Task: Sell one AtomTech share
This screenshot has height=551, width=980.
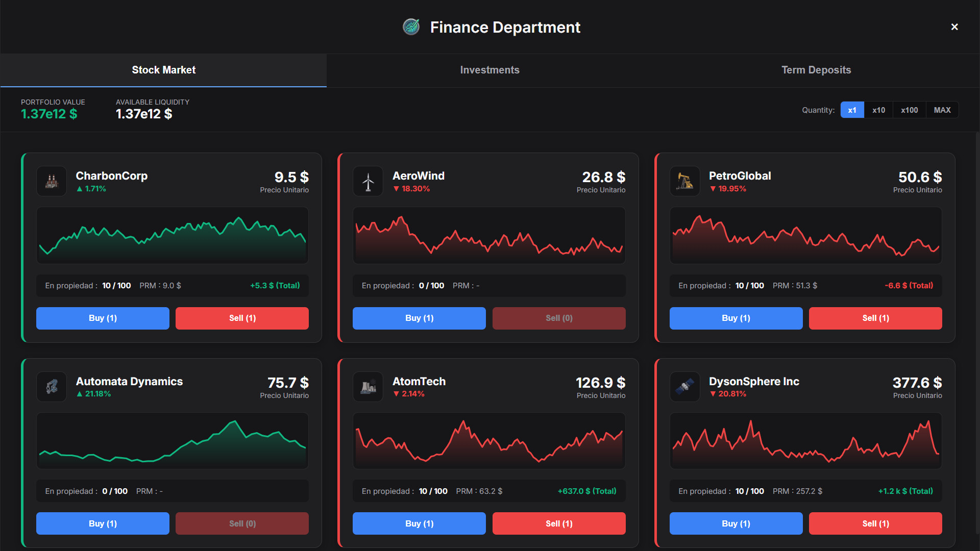Action: point(559,523)
